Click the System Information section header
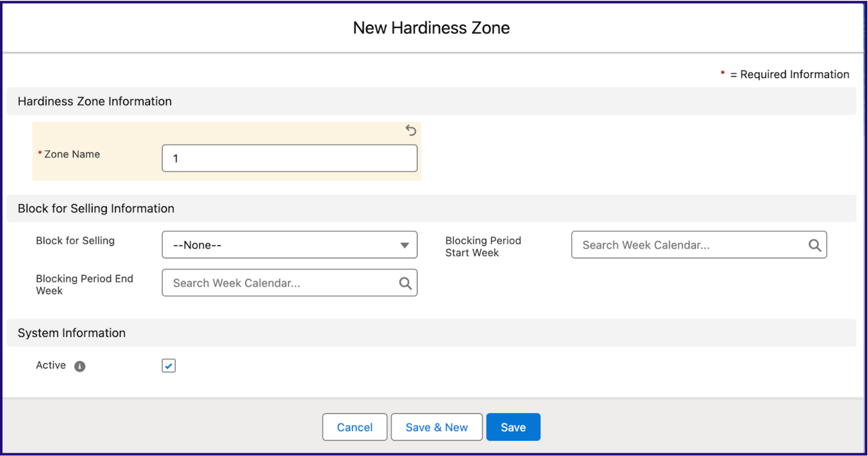The height and width of the screenshot is (456, 868). tap(431, 333)
